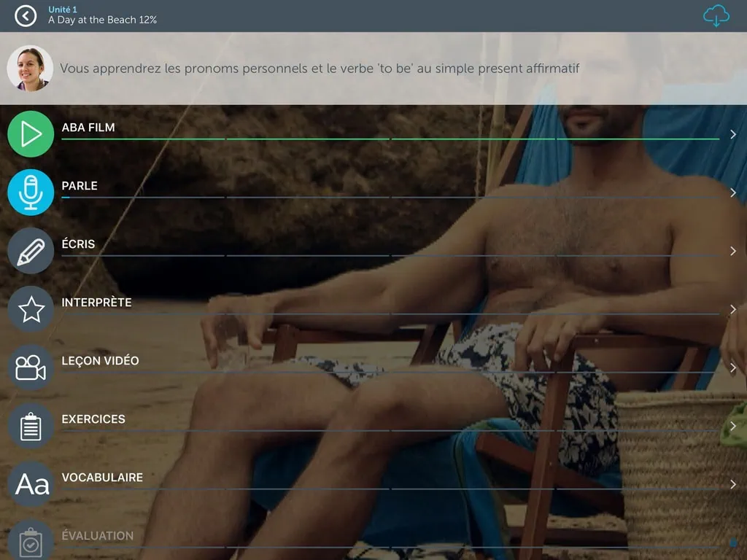This screenshot has height=560, width=747.
Task: Select the EXERCICES menu label
Action: click(93, 419)
